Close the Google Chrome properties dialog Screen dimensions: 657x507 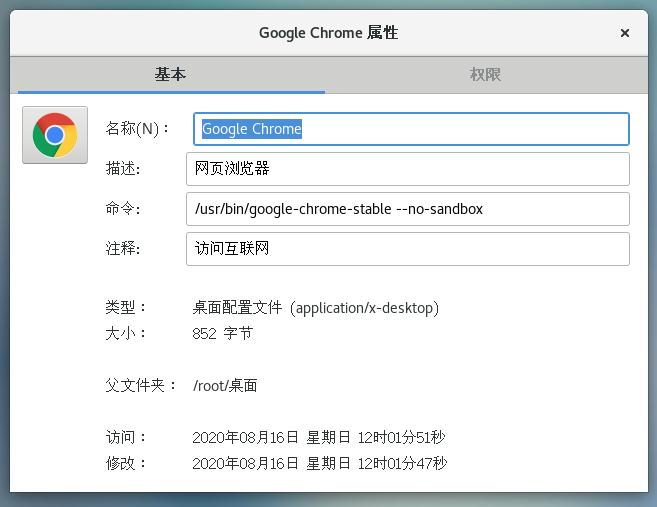(x=624, y=33)
